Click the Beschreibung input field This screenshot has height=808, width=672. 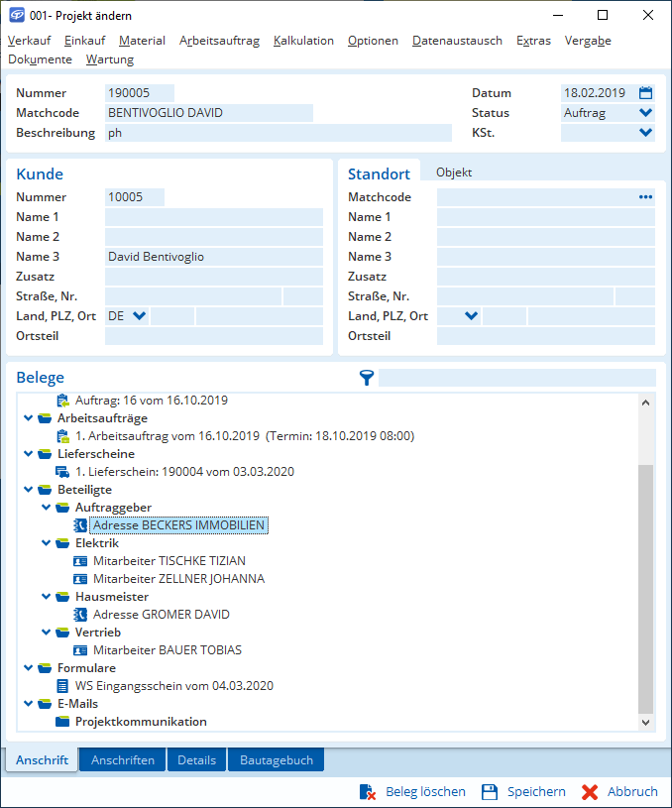[278, 133]
